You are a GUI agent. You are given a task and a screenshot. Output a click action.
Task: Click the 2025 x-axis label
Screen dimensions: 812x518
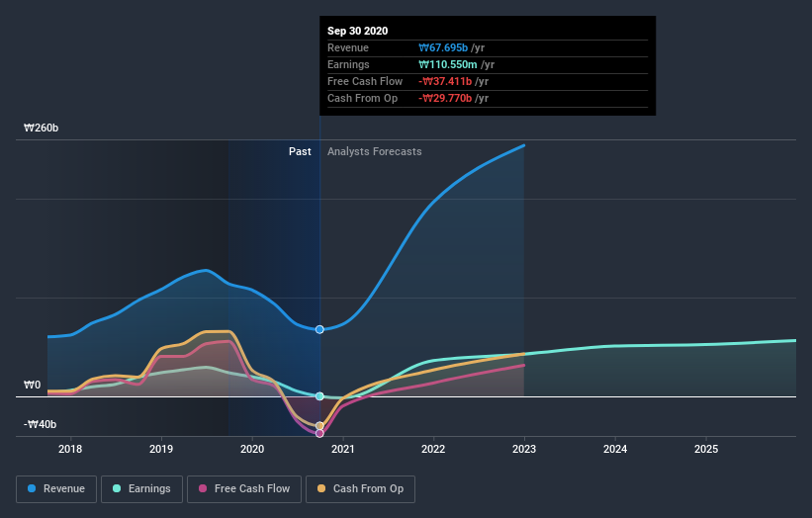(x=706, y=449)
